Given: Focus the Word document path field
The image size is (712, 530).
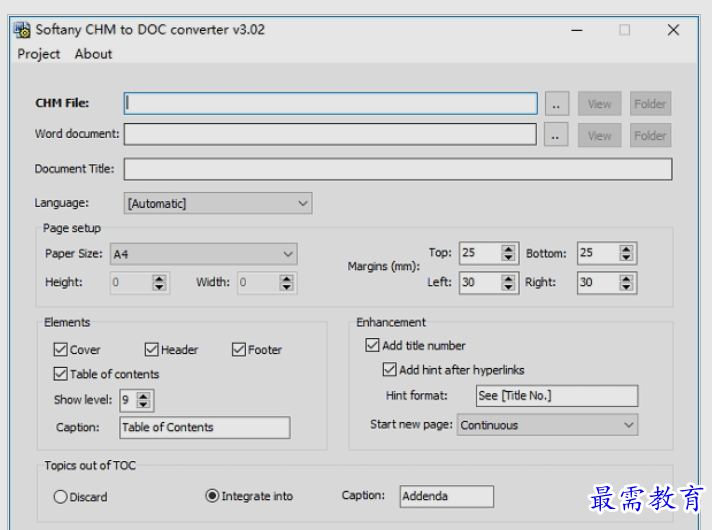Looking at the screenshot, I should pyautogui.click(x=330, y=134).
